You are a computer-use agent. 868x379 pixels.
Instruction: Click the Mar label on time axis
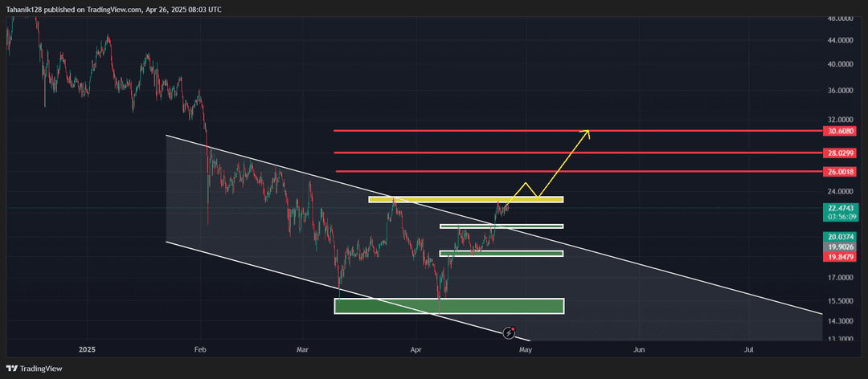303,349
